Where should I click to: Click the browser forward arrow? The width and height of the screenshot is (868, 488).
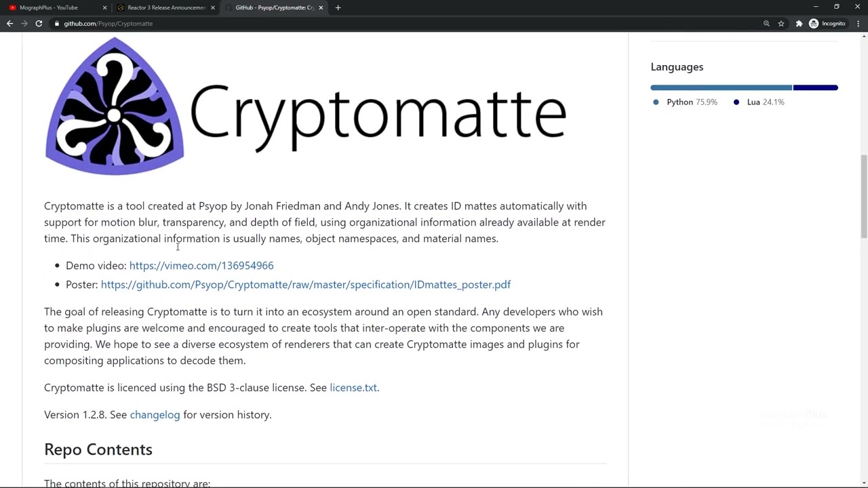click(24, 24)
